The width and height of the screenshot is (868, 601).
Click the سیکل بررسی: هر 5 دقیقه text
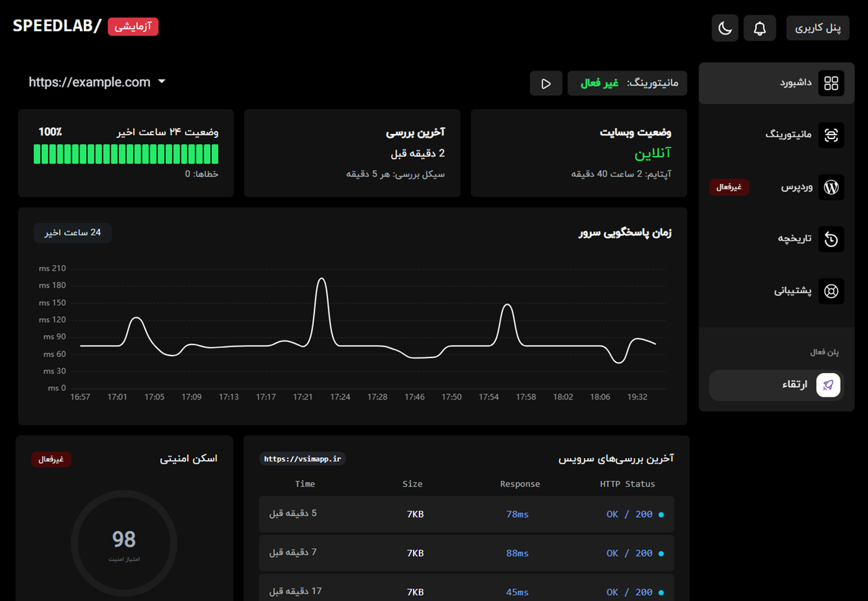click(395, 174)
